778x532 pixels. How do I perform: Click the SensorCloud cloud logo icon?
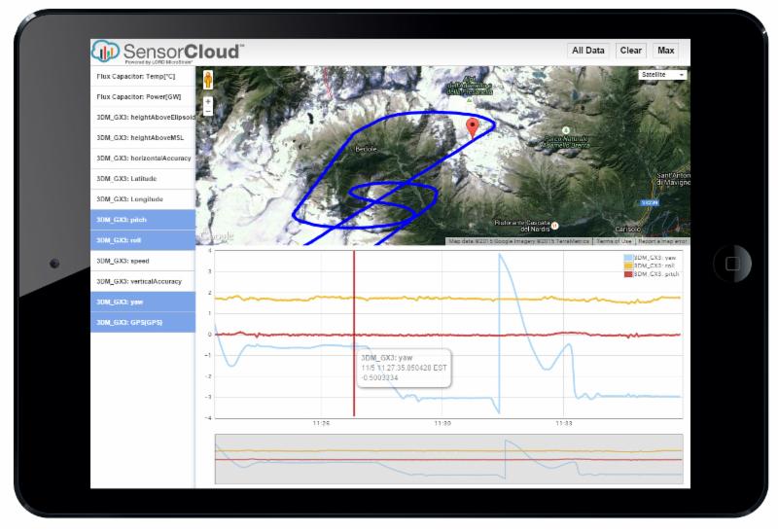click(x=106, y=51)
